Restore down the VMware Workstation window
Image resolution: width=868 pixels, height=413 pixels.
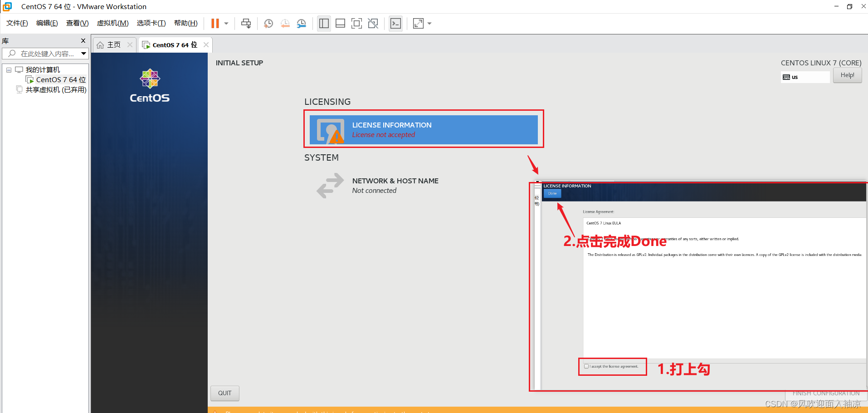(x=849, y=6)
